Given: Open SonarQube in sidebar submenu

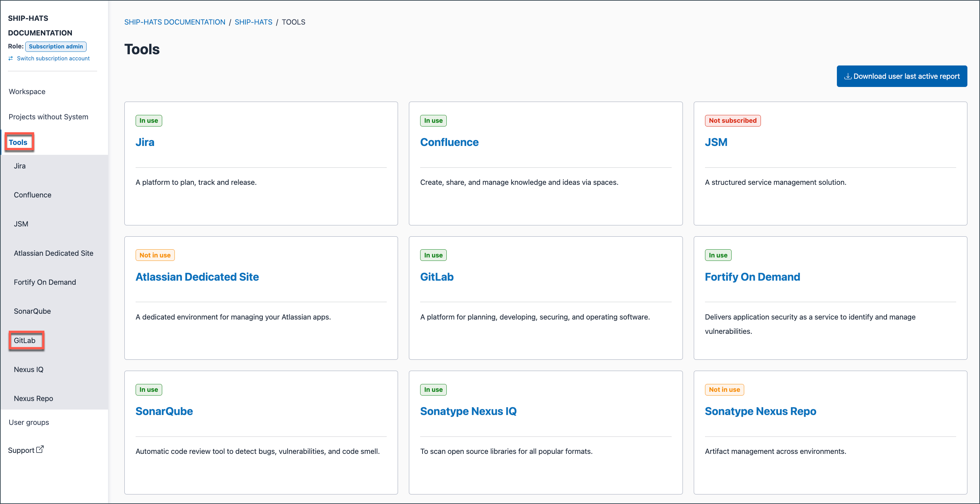Looking at the screenshot, I should pos(32,311).
